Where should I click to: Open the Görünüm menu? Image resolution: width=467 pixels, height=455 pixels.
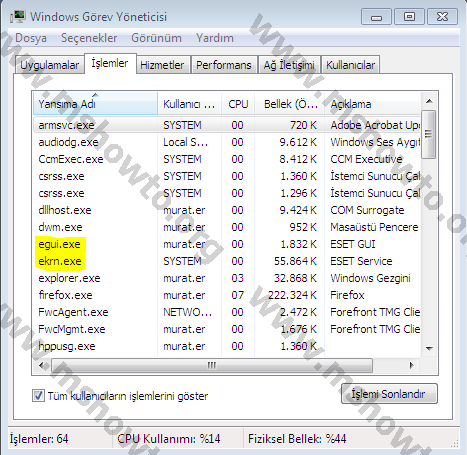[156, 38]
